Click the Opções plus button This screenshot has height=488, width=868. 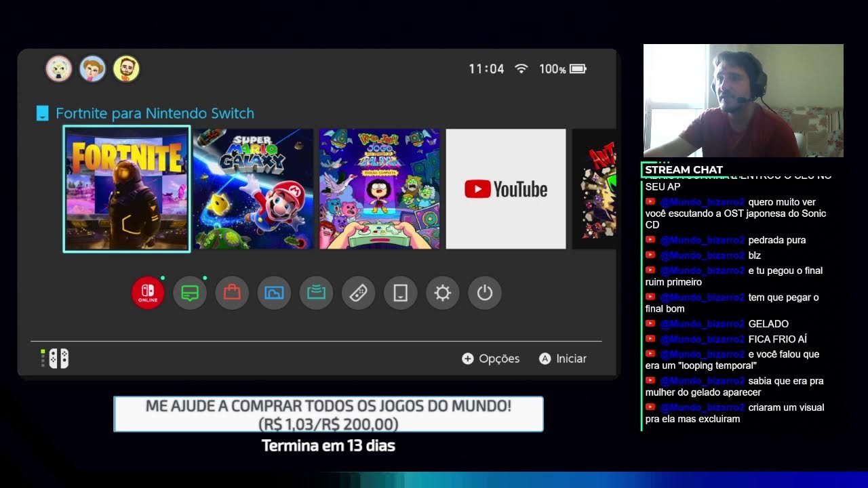point(490,359)
